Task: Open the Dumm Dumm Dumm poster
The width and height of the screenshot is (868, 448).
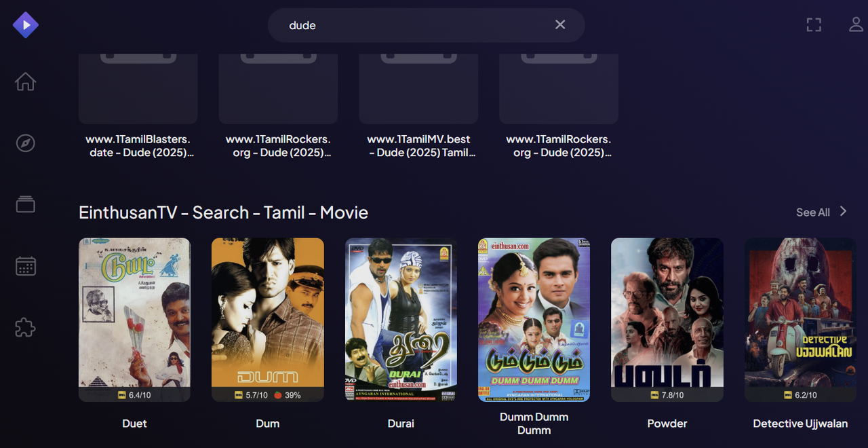Action: click(534, 320)
